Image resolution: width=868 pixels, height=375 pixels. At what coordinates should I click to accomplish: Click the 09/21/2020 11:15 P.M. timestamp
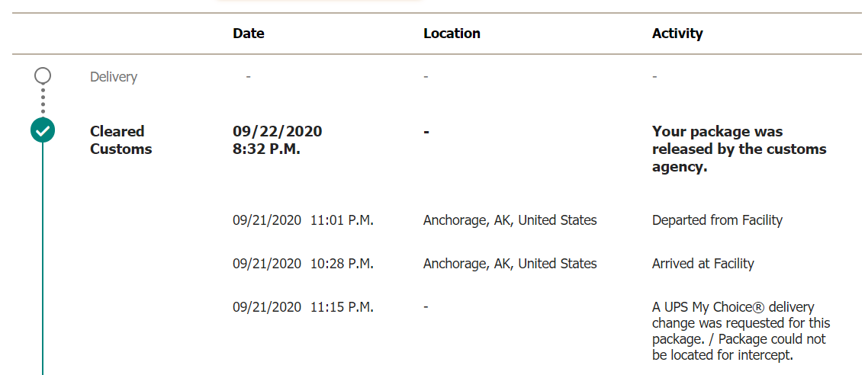304,306
